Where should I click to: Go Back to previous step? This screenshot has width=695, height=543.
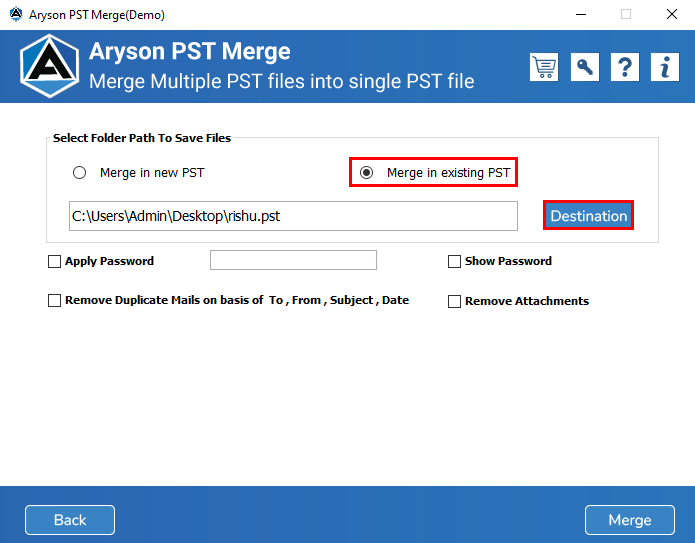coord(70,520)
